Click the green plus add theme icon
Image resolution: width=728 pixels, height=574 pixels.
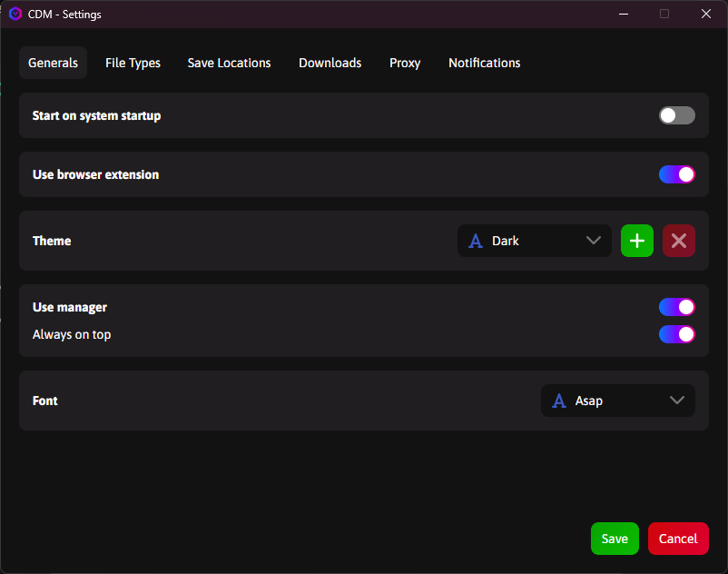coord(636,241)
